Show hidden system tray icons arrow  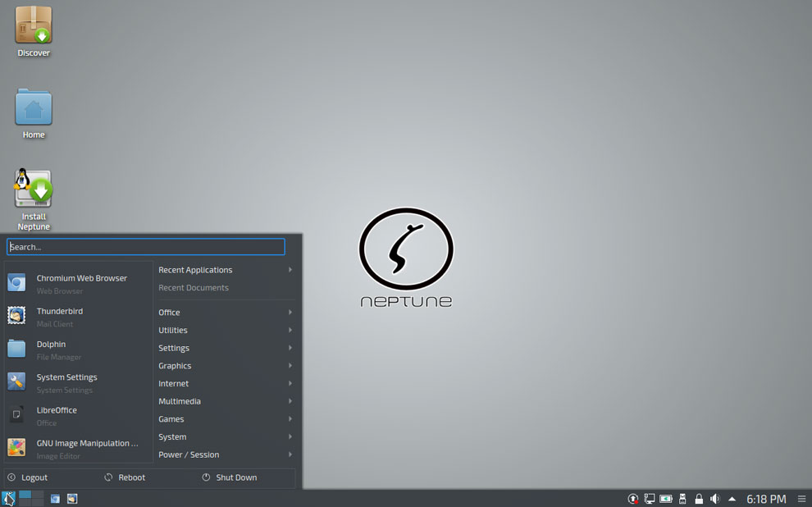pyautogui.click(x=732, y=500)
